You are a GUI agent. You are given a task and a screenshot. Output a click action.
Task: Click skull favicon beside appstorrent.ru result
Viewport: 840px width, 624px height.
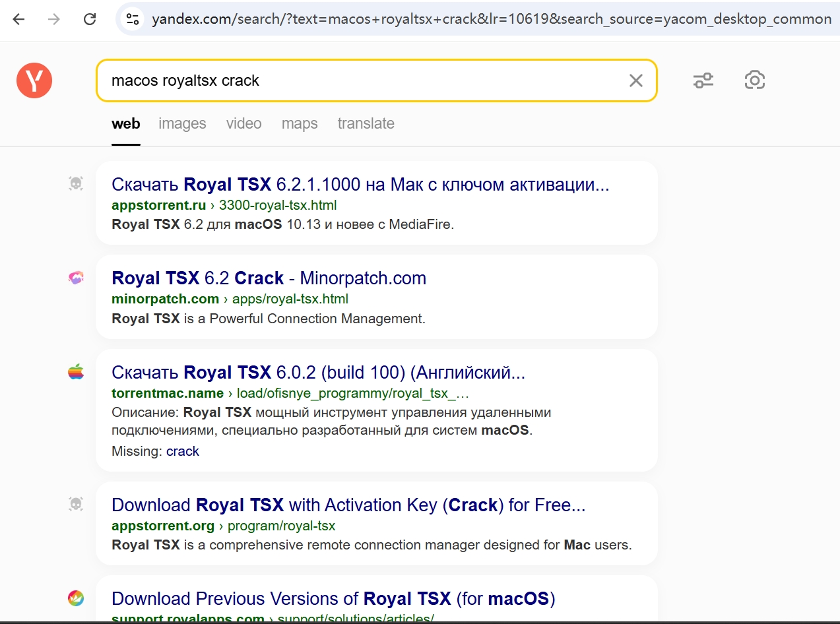pyautogui.click(x=76, y=184)
